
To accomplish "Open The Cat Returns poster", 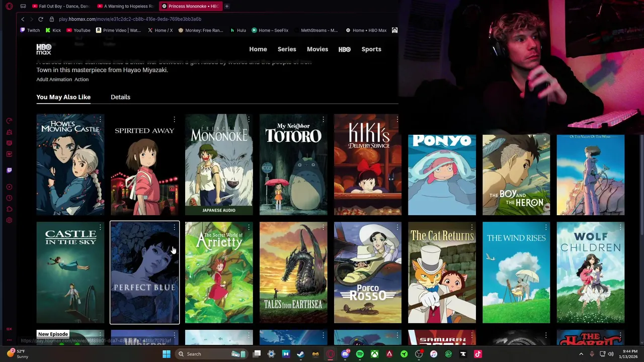I will [x=442, y=273].
